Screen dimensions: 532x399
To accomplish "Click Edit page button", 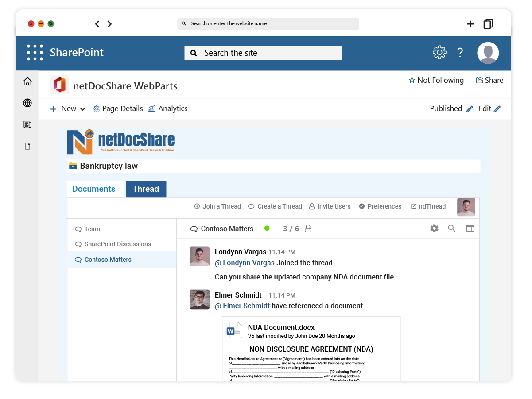I will [x=489, y=109].
